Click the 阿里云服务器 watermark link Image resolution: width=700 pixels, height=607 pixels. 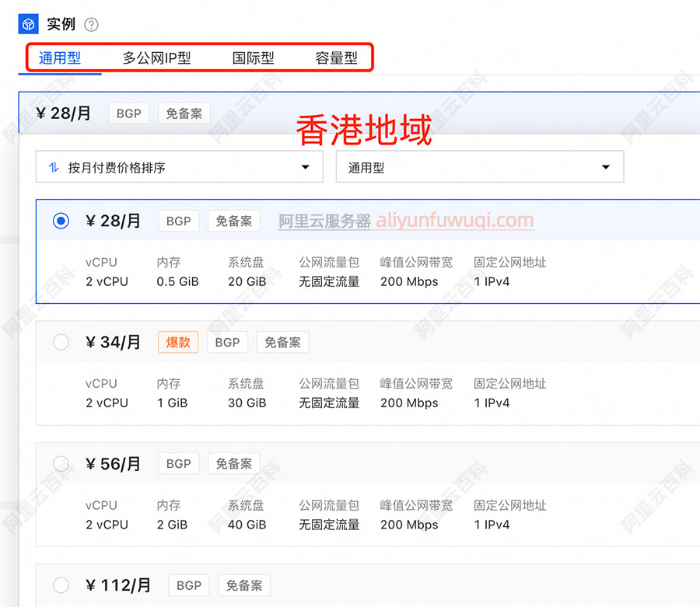325,221
